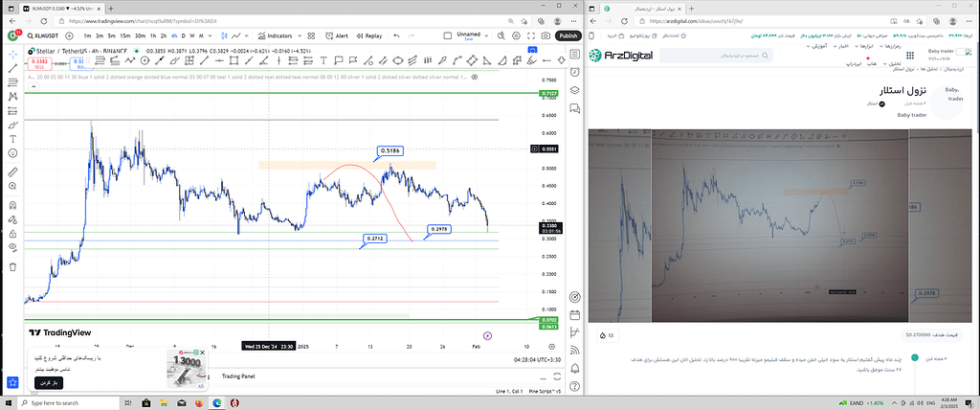Click the باز کردن button in the ad
980x410 pixels.
(x=48, y=382)
